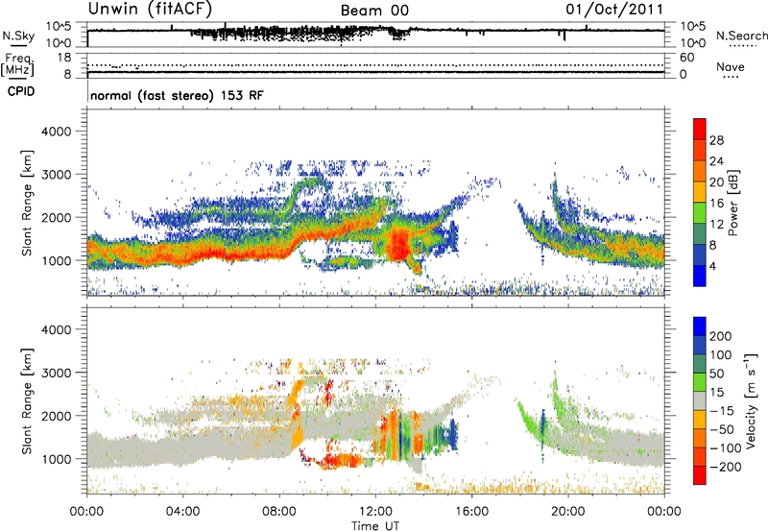Screen dimensions: 768x532
Task: Click the date '01/Oct/2011'
Action: (614, 9)
